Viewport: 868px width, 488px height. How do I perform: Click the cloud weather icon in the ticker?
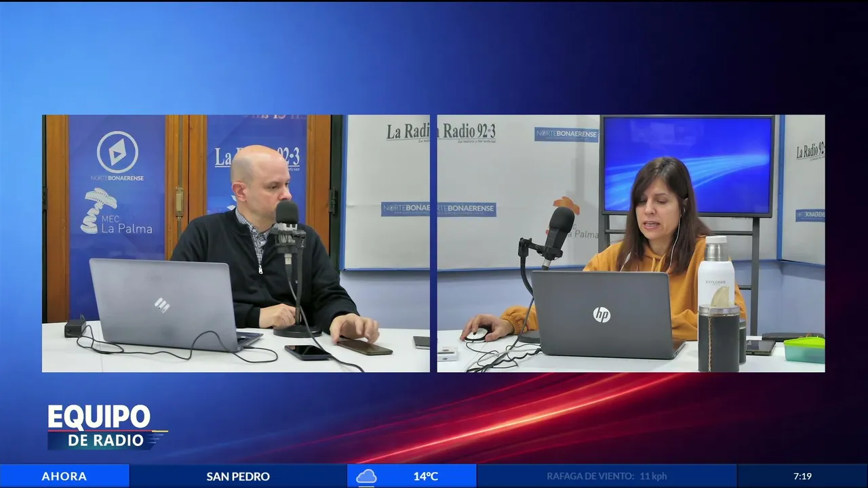[366, 476]
